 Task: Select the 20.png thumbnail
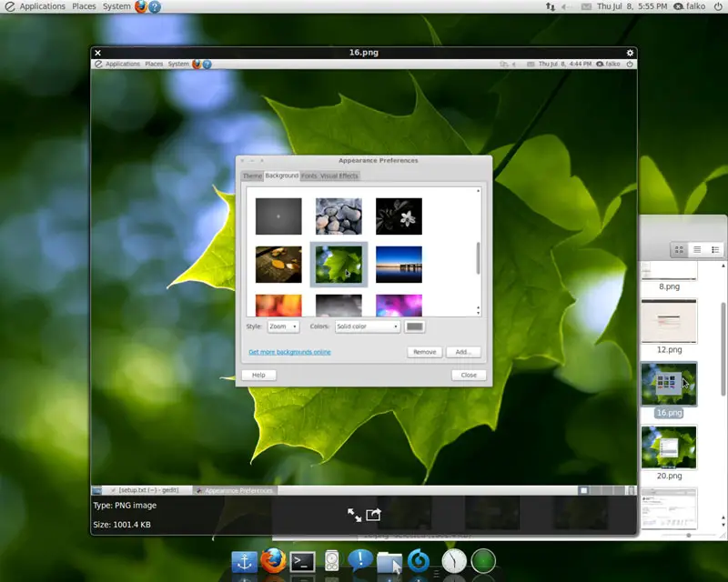[x=669, y=447]
